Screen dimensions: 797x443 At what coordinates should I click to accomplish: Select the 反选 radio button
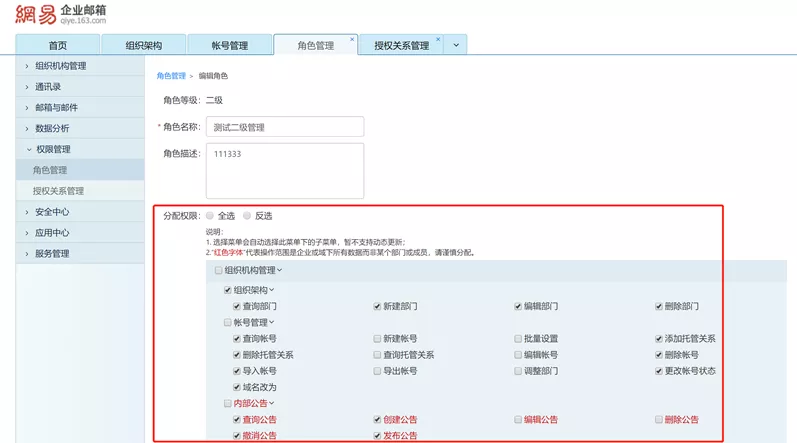(247, 215)
